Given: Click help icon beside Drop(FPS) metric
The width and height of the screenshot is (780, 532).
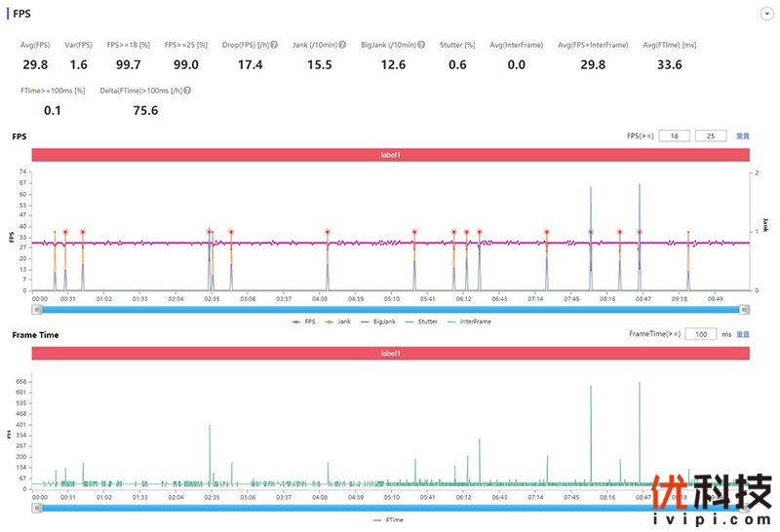Looking at the screenshot, I should (x=275, y=45).
